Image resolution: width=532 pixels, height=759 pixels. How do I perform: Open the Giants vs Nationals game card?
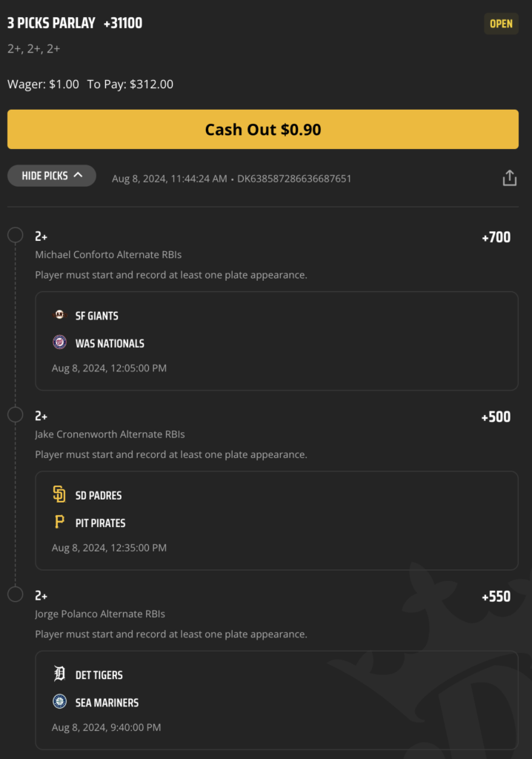click(x=277, y=341)
